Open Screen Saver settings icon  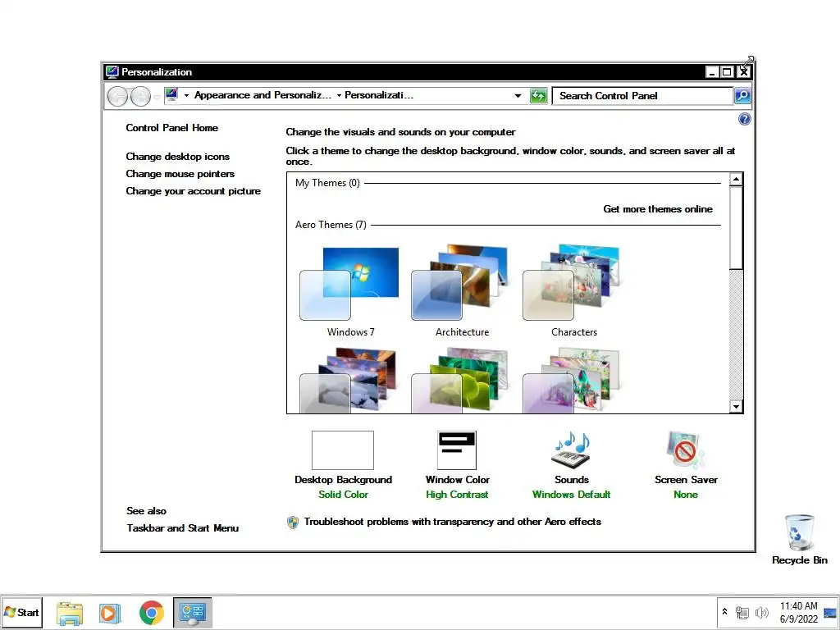pyautogui.click(x=685, y=450)
